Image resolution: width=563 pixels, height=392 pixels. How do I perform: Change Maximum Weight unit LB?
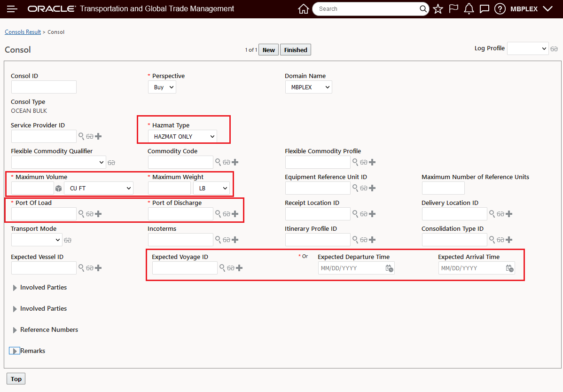[x=211, y=188]
